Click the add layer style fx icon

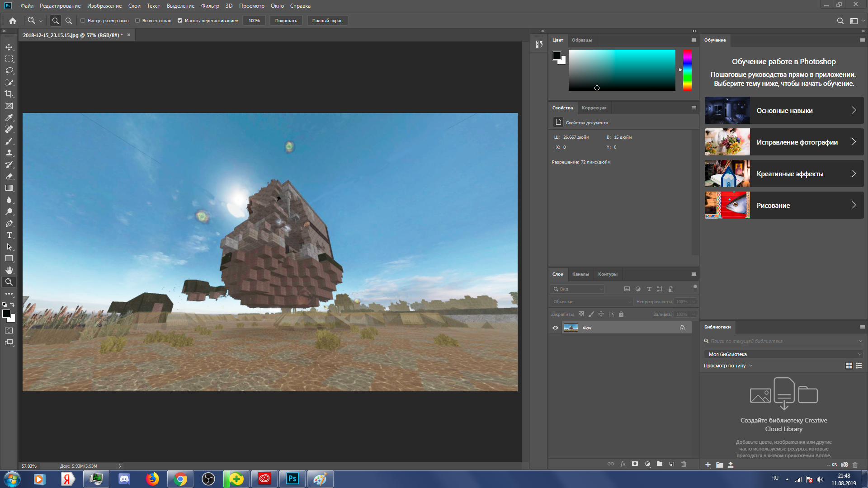click(x=623, y=464)
